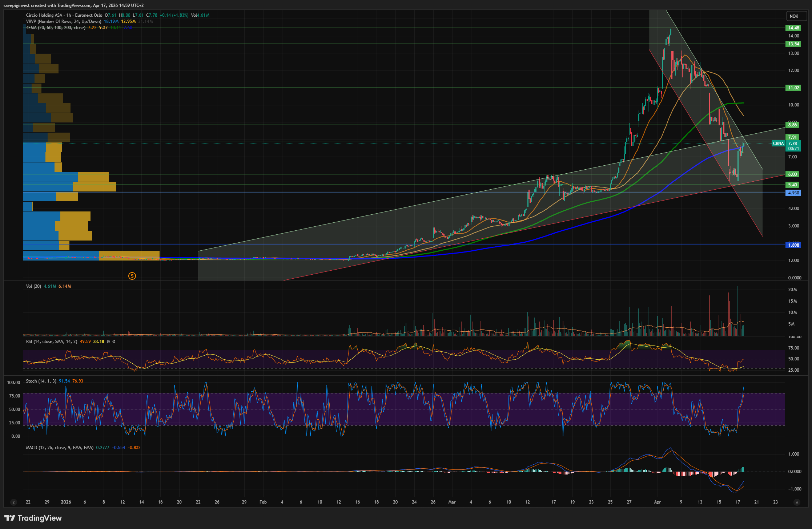The width and height of the screenshot is (812, 529).
Task: Select the MACD indicator legend
Action: [59, 448]
